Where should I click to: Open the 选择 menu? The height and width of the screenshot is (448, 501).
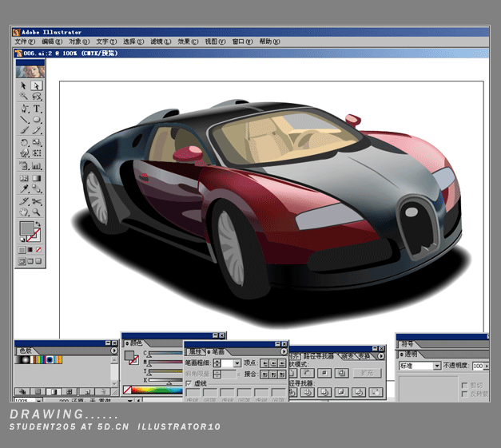click(133, 42)
